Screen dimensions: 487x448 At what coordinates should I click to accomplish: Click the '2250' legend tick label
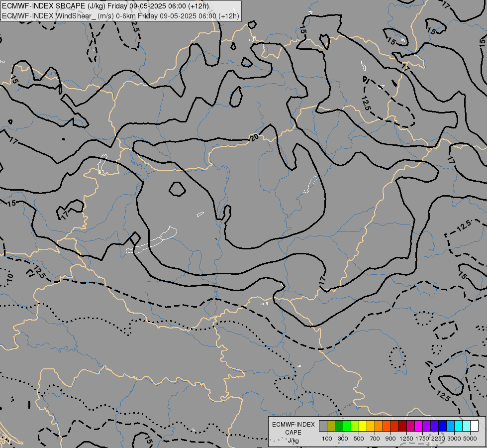pos(438,439)
